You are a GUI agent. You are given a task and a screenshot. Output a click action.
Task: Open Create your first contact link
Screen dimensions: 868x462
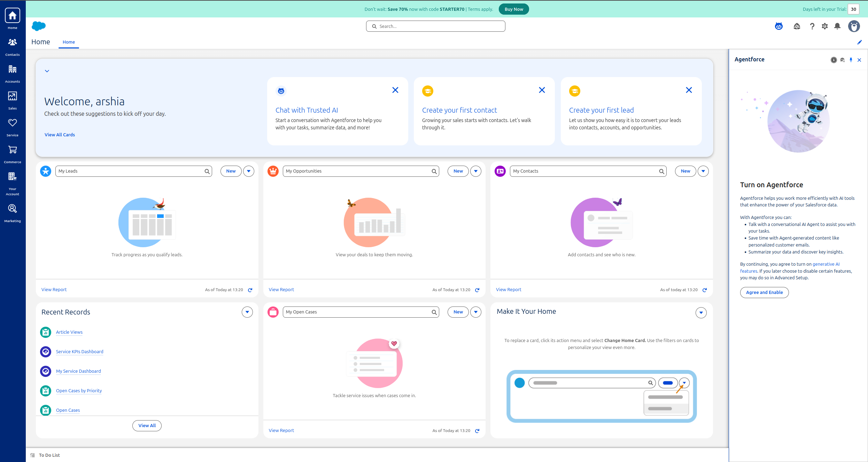459,110
